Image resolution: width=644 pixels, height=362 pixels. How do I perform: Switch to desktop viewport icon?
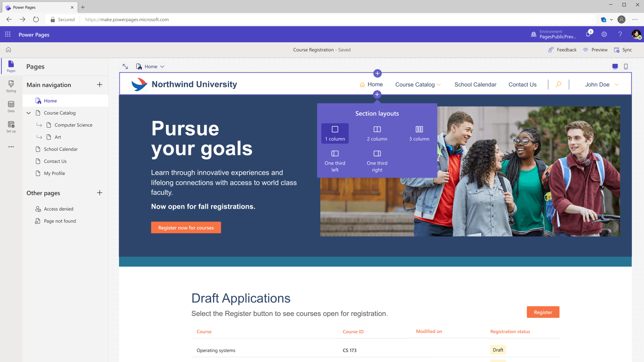click(615, 67)
